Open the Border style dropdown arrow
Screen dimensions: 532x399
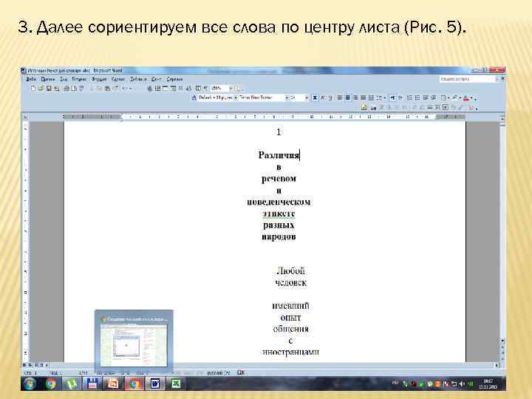click(449, 98)
